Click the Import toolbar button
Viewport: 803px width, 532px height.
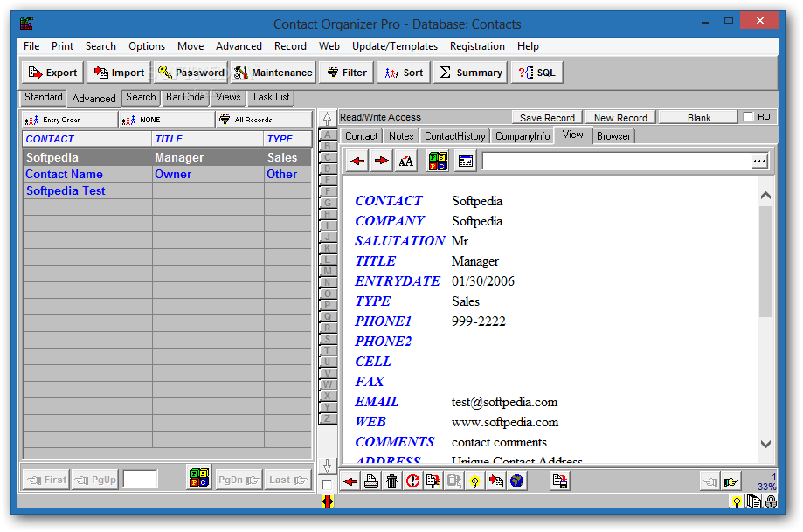pyautogui.click(x=119, y=73)
